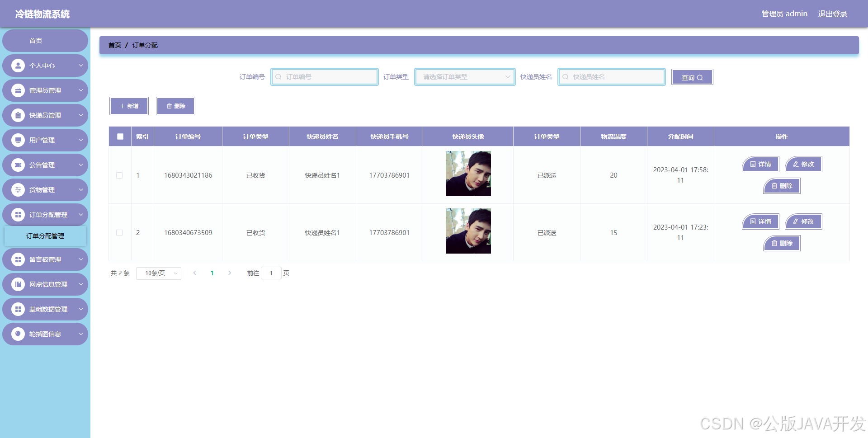The image size is (868, 438).
Task: Expand 快递员管理 menu chevron
Action: coord(81,115)
